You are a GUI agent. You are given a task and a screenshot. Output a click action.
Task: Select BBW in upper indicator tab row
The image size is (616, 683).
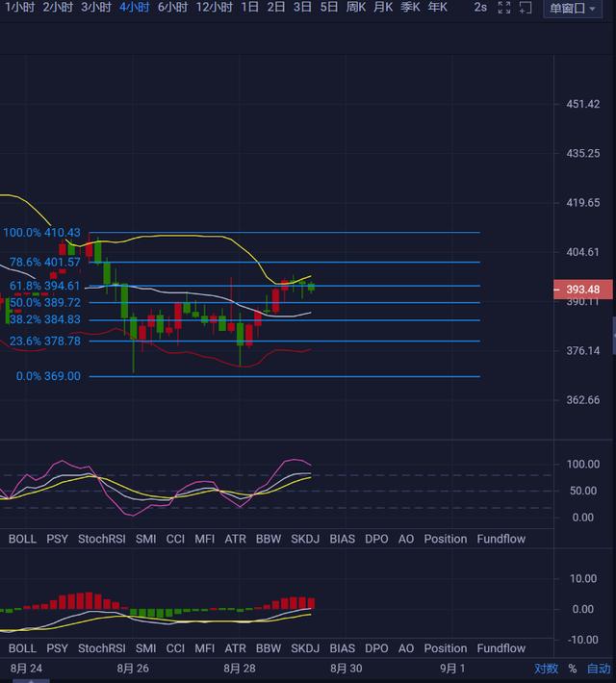pos(269,539)
